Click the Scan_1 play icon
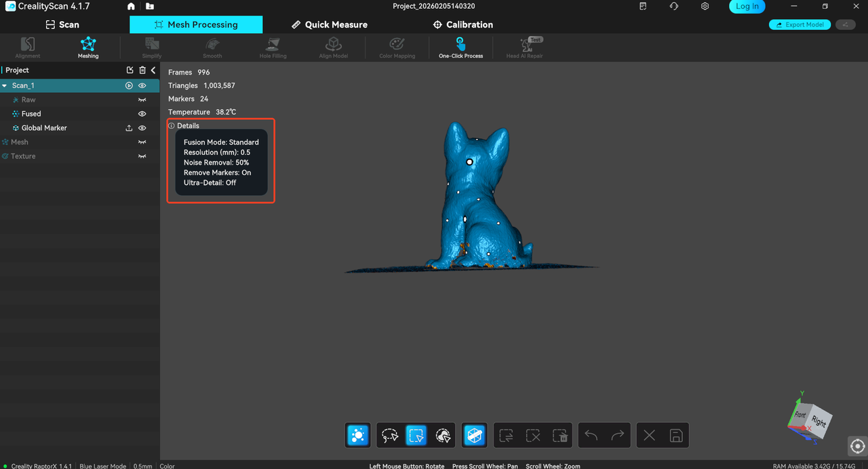This screenshot has width=868, height=469. (129, 86)
